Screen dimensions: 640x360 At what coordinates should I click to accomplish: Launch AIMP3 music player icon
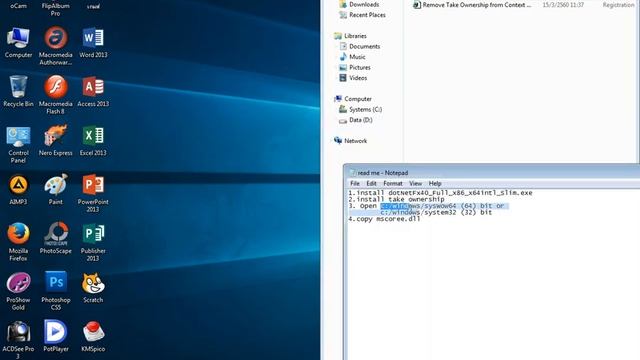(18, 190)
